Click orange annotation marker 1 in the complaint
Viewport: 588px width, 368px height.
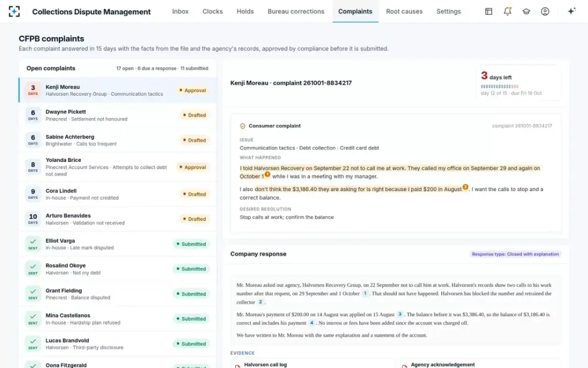268,174
